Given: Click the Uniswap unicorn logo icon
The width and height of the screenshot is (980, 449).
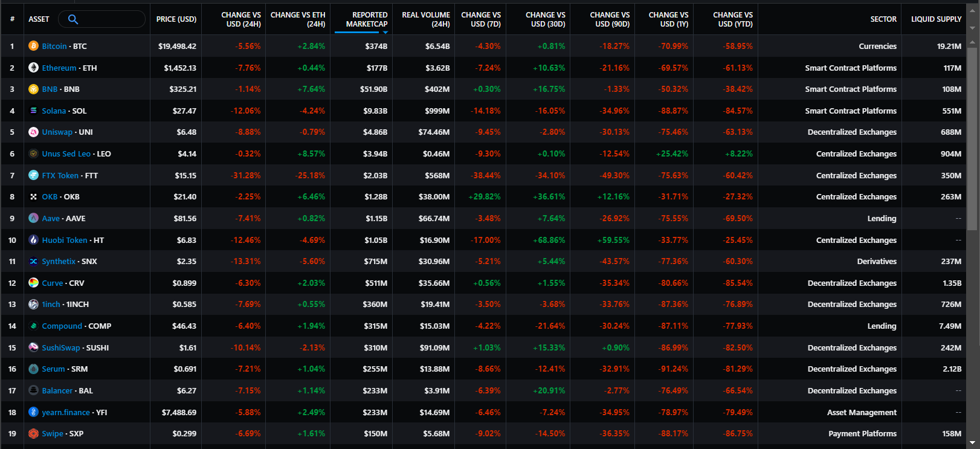Looking at the screenshot, I should [x=34, y=132].
